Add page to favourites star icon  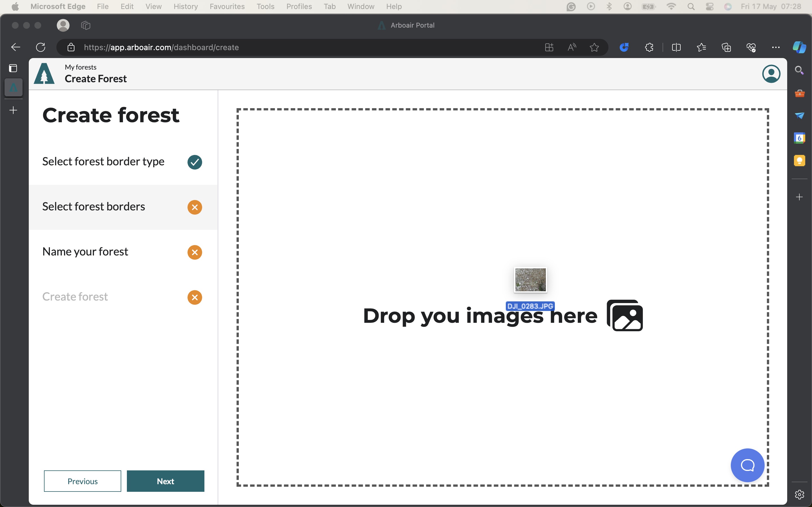click(594, 47)
